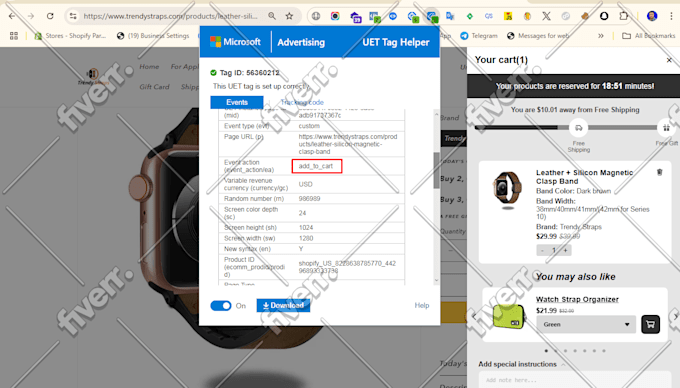This screenshot has width=680, height=388.
Task: Open the Watch Strap Organizer product link
Action: click(577, 299)
